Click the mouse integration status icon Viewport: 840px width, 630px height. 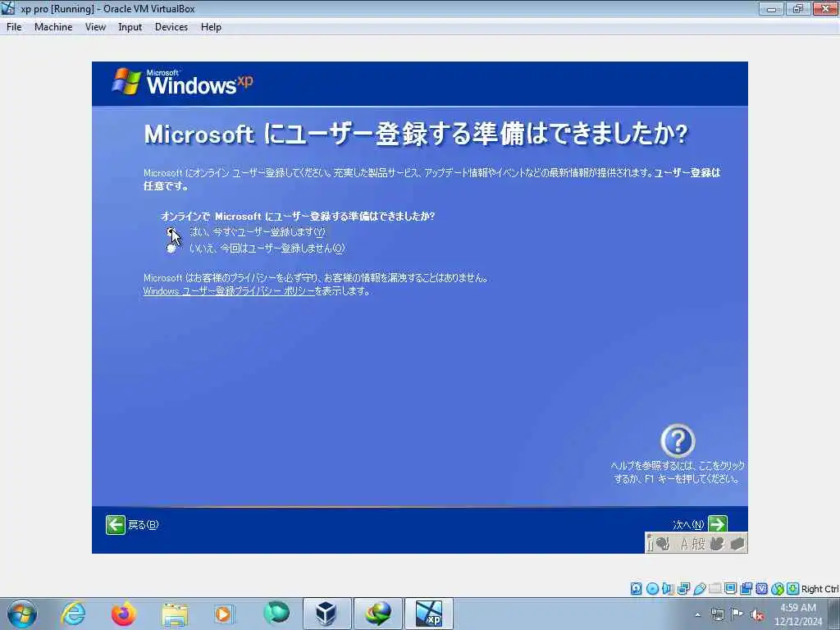(x=778, y=589)
